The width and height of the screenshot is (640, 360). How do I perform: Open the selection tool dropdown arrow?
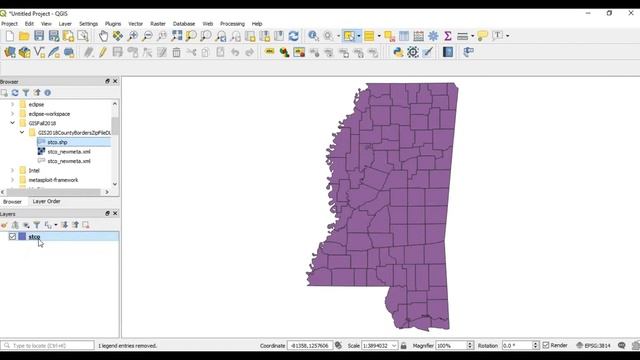click(359, 36)
